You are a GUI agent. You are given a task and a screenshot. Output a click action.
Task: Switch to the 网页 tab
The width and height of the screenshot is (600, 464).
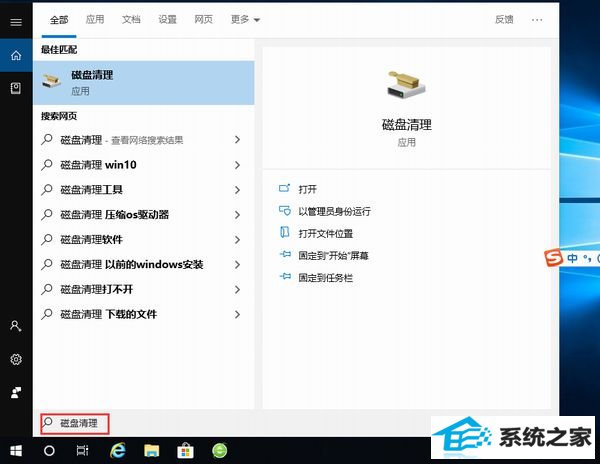click(204, 20)
